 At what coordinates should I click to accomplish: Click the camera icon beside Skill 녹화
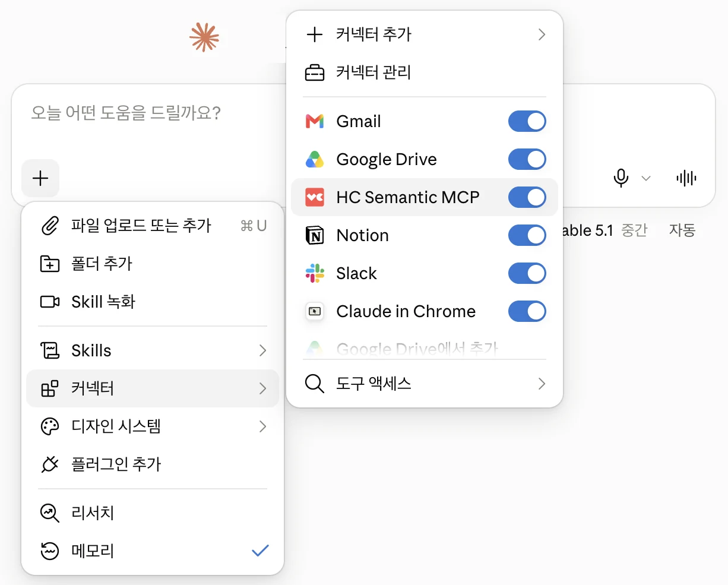pos(50,302)
